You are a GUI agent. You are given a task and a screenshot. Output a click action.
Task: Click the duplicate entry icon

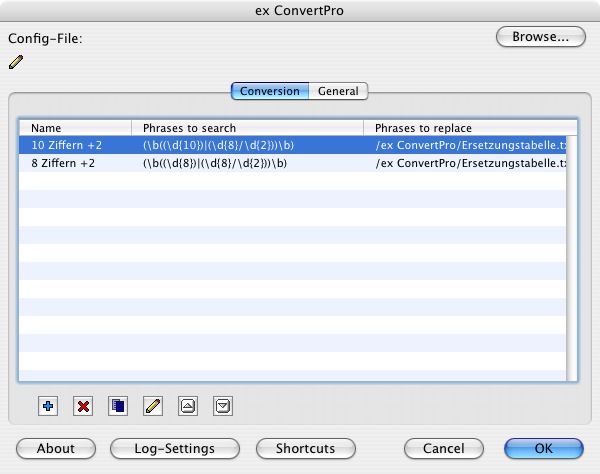118,406
